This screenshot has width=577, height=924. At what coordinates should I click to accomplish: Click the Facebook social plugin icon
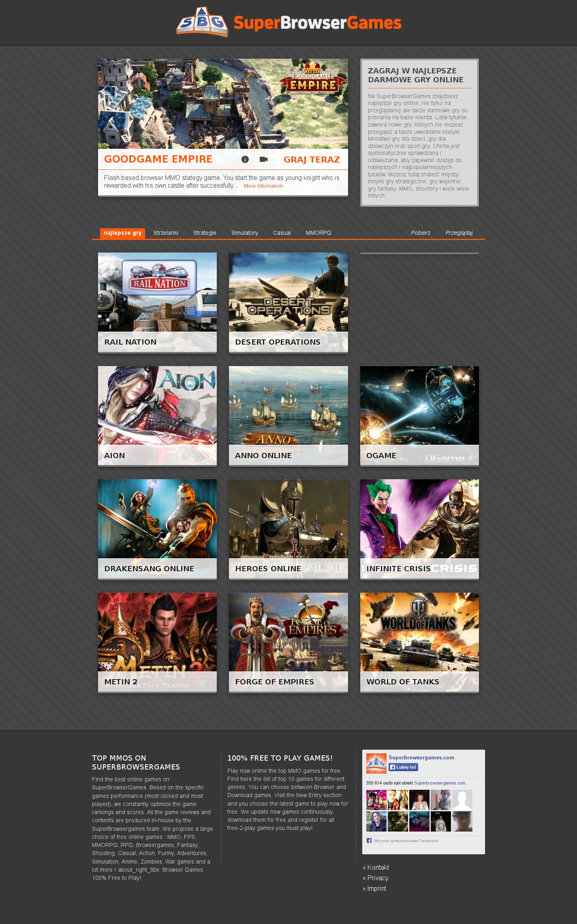[x=369, y=840]
